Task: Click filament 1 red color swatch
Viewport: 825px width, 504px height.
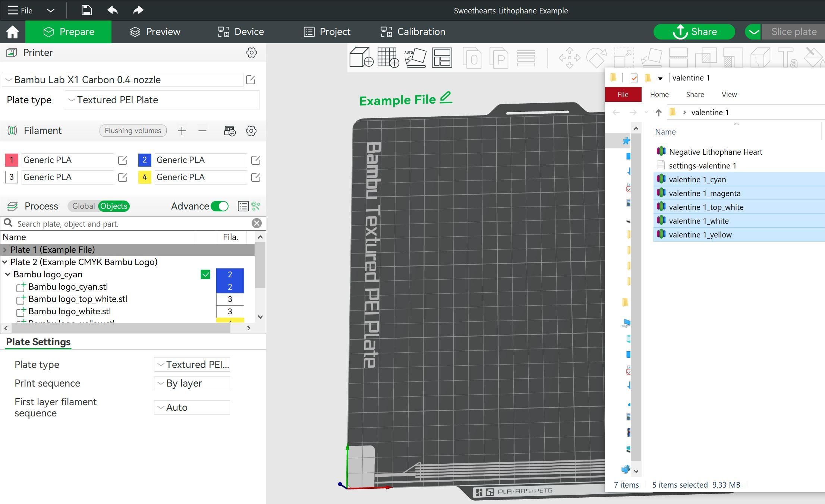Action: (x=11, y=160)
